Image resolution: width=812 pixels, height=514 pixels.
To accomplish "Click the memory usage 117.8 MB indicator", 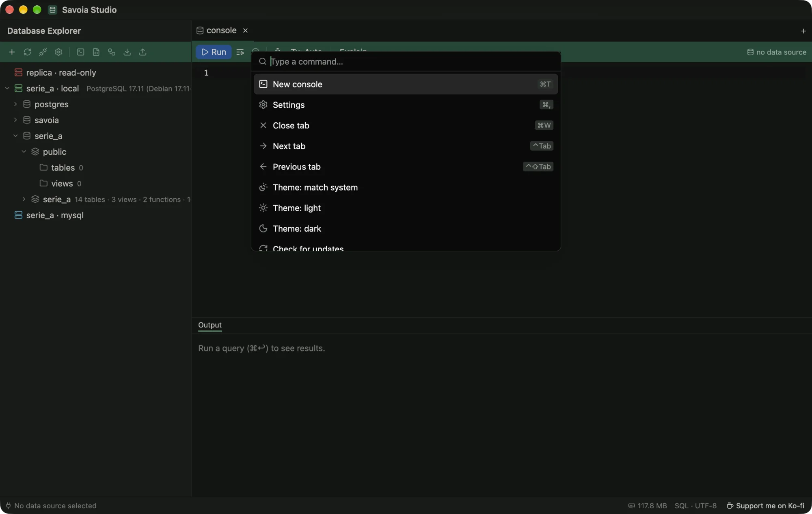I will pos(648,506).
